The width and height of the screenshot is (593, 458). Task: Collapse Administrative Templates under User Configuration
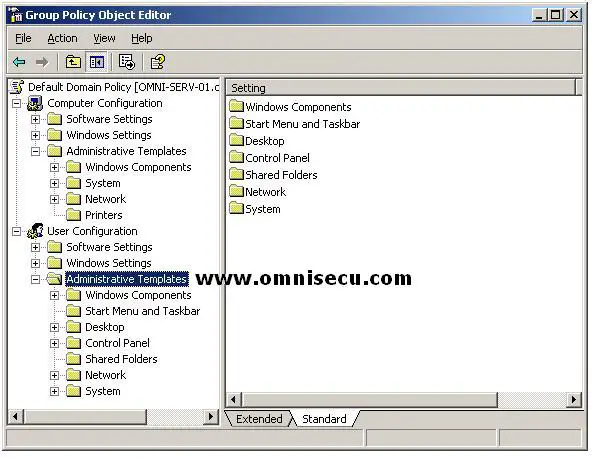tap(36, 279)
